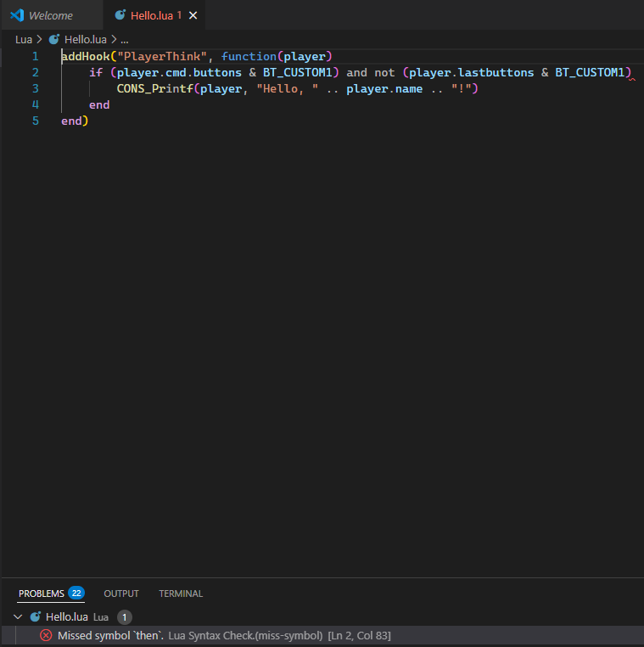Click the breadcrumb ellipsis symbol item
The width and height of the screenshot is (644, 647).
125,40
